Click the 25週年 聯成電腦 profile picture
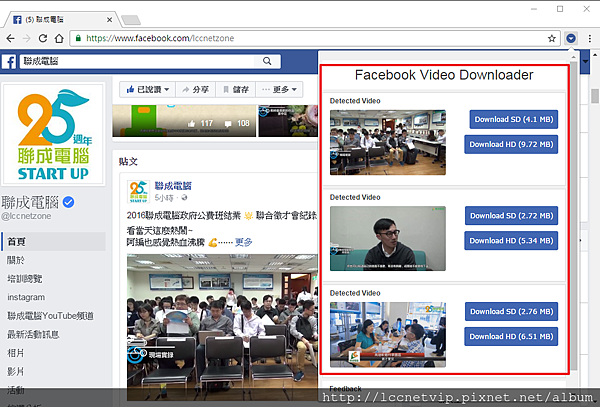 click(x=53, y=134)
